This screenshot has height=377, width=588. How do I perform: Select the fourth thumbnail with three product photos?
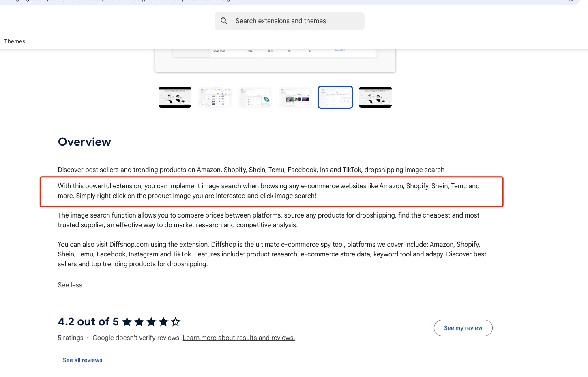tap(295, 97)
